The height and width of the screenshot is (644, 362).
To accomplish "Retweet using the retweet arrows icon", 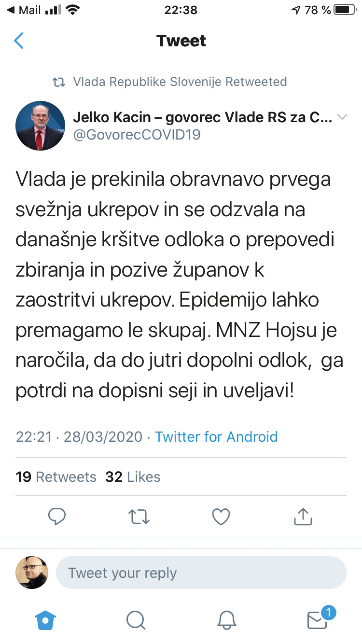I will coord(139,517).
